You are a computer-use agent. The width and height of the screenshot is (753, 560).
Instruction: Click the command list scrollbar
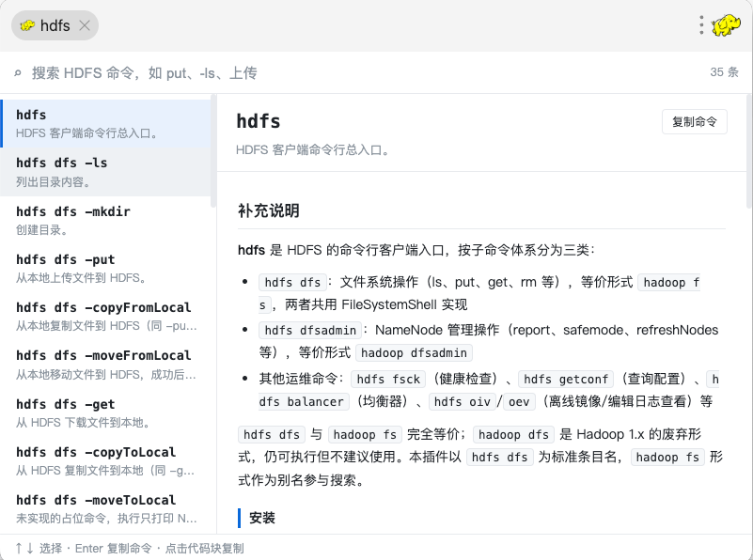[x=213, y=151]
